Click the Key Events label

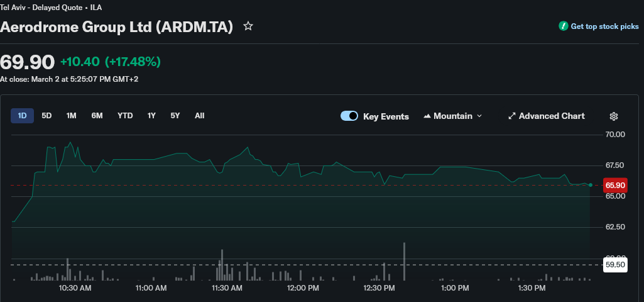(x=386, y=116)
